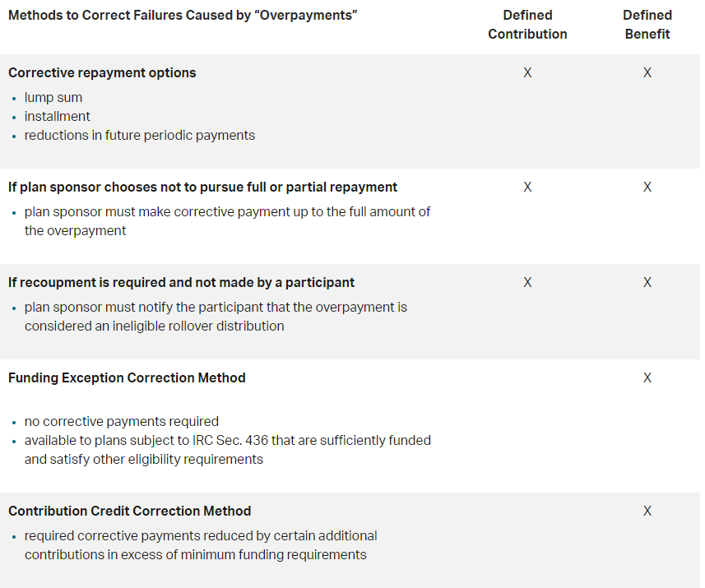Select the 'Corrective repayment options' row title

tap(102, 73)
